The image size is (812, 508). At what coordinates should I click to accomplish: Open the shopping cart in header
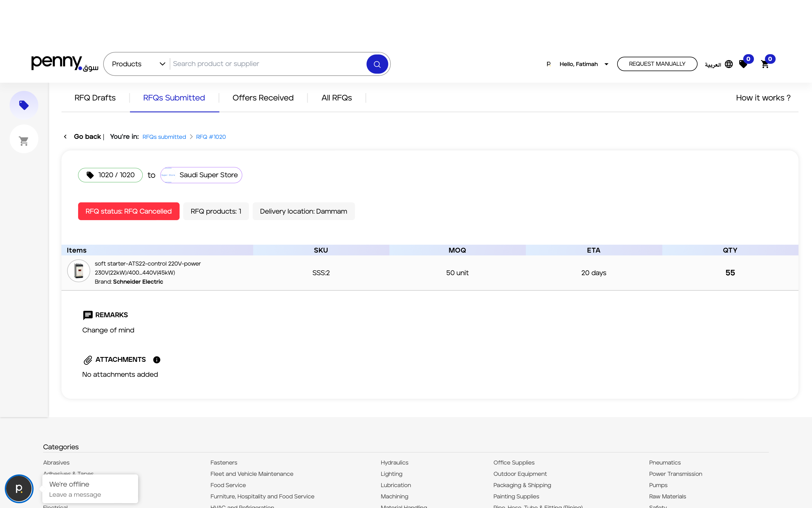point(765,64)
